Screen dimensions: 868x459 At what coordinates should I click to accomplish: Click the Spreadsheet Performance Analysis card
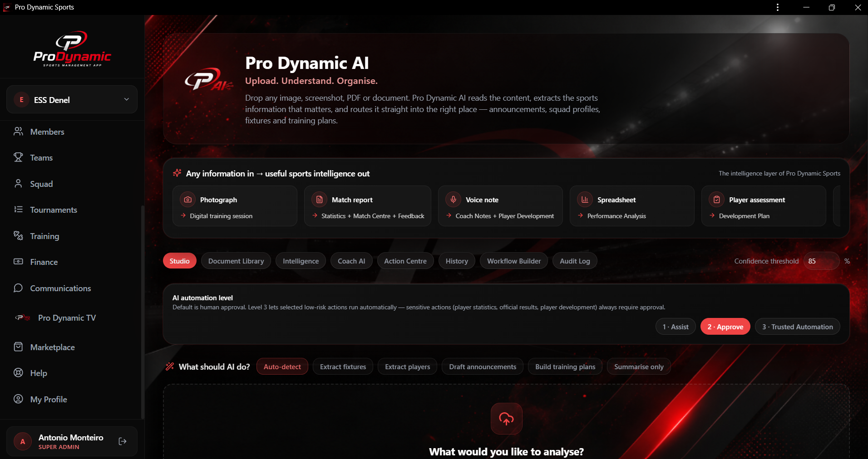pyautogui.click(x=632, y=206)
